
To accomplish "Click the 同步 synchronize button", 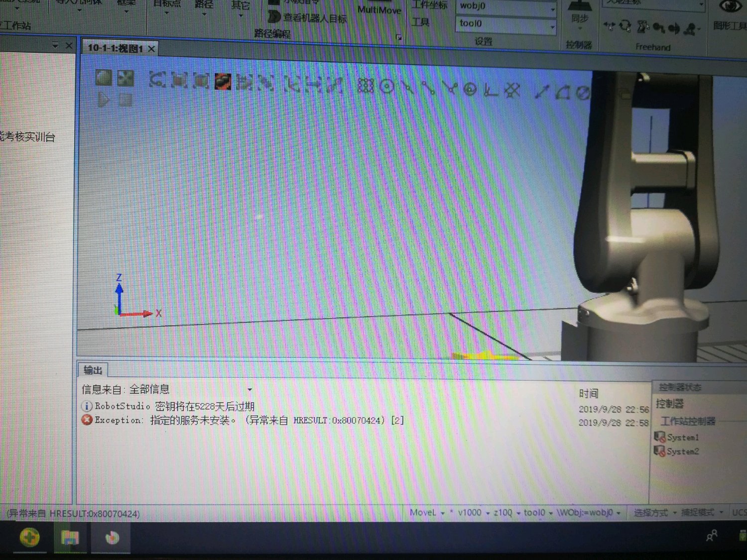I will (x=580, y=15).
